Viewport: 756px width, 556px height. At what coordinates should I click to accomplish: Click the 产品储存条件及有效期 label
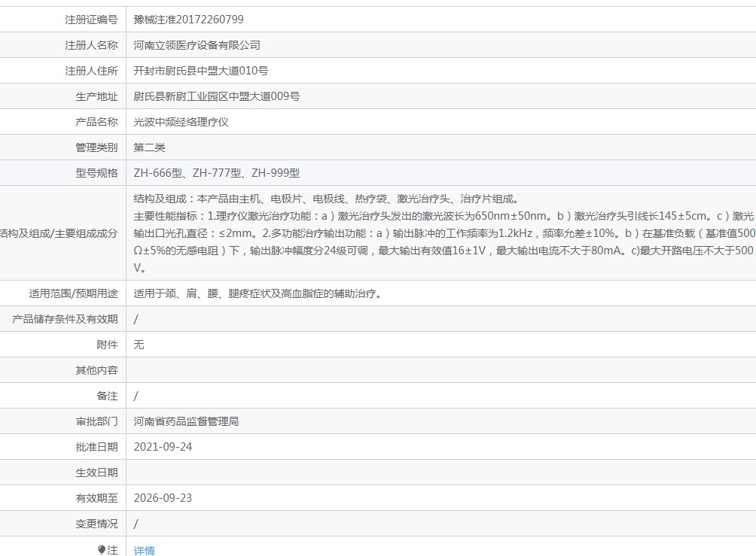coord(65,318)
